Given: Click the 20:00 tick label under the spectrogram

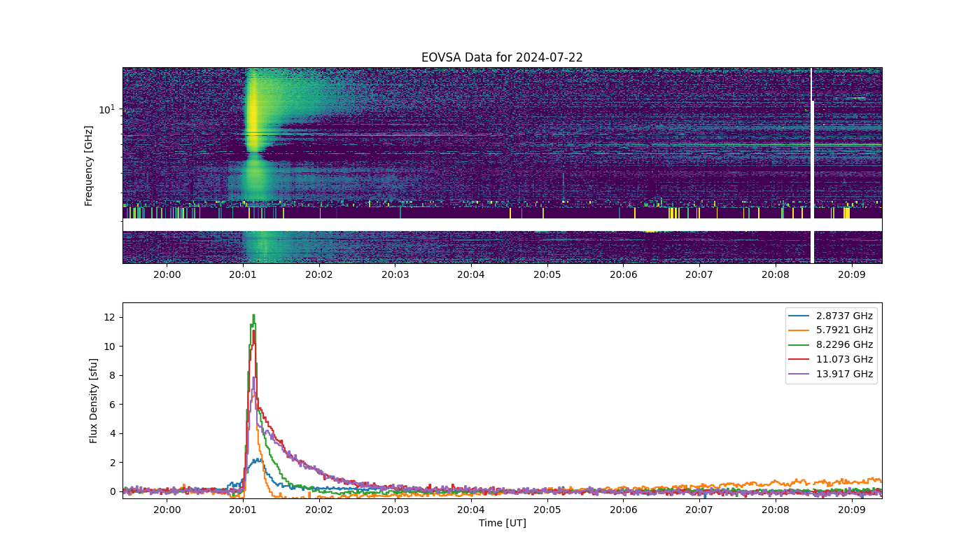Looking at the screenshot, I should [x=167, y=275].
